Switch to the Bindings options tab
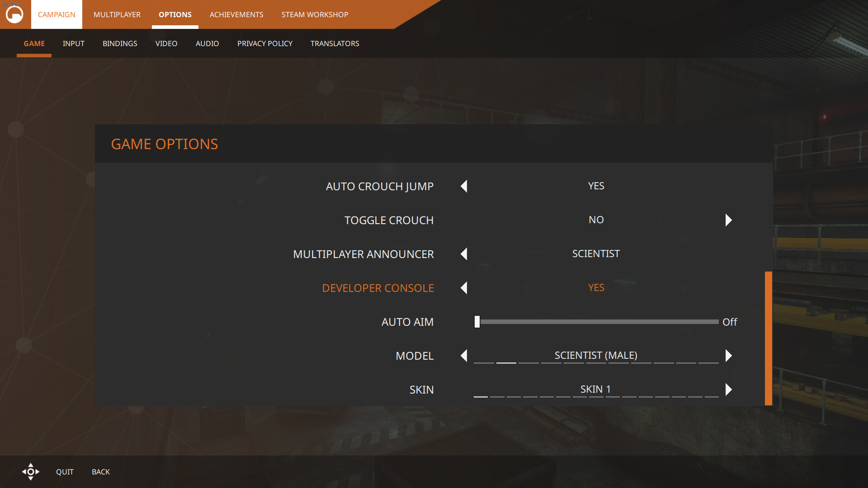 pyautogui.click(x=120, y=43)
